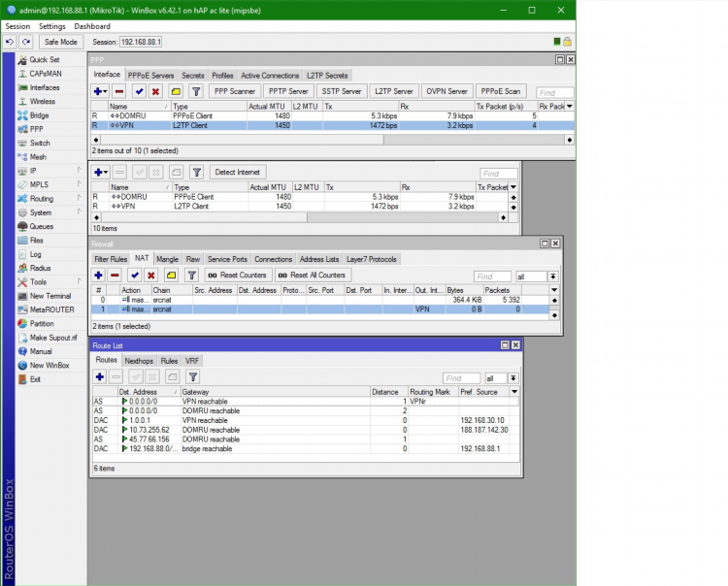Open Files sidebar entry
Screen dimensions: 728x586
[x=36, y=241]
